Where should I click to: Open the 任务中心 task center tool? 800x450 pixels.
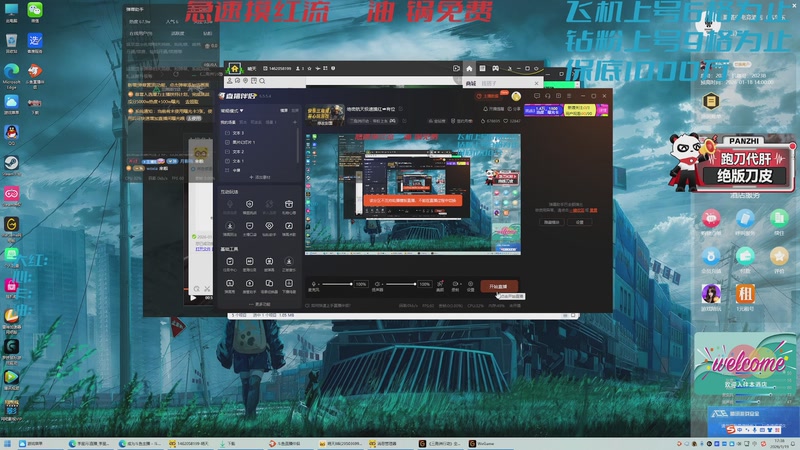point(230,264)
